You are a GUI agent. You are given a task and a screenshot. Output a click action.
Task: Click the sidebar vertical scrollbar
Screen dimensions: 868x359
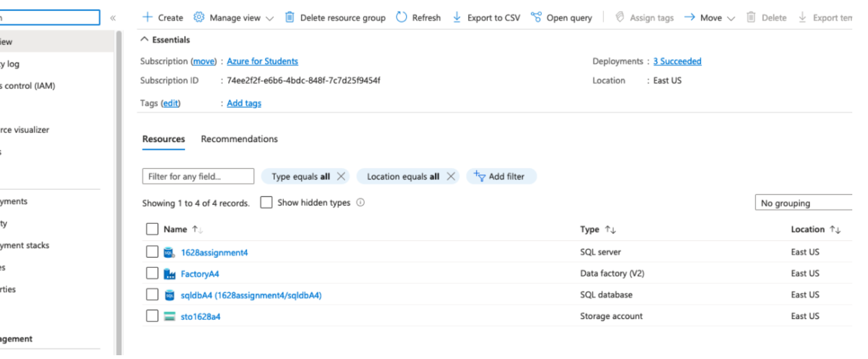pyautogui.click(x=119, y=190)
